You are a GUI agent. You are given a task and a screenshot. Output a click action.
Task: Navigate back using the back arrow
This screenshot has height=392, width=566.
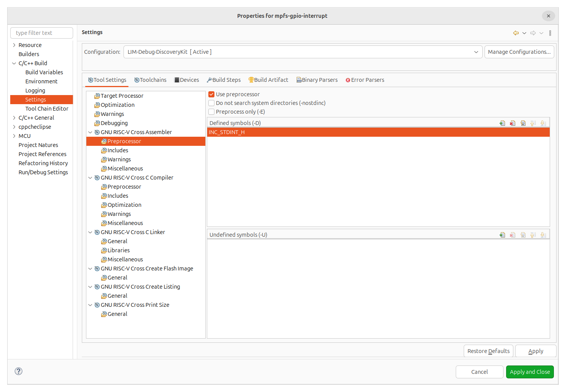click(x=516, y=33)
